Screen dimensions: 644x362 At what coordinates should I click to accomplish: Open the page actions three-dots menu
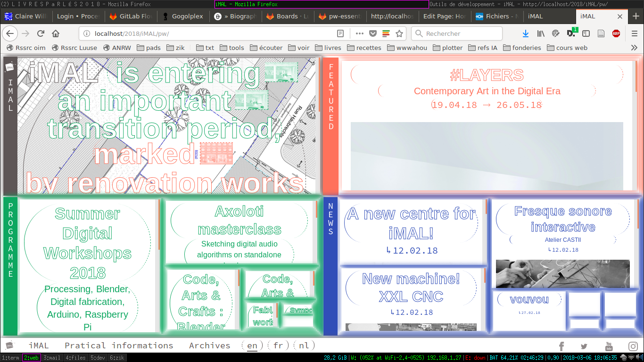[359, 33]
